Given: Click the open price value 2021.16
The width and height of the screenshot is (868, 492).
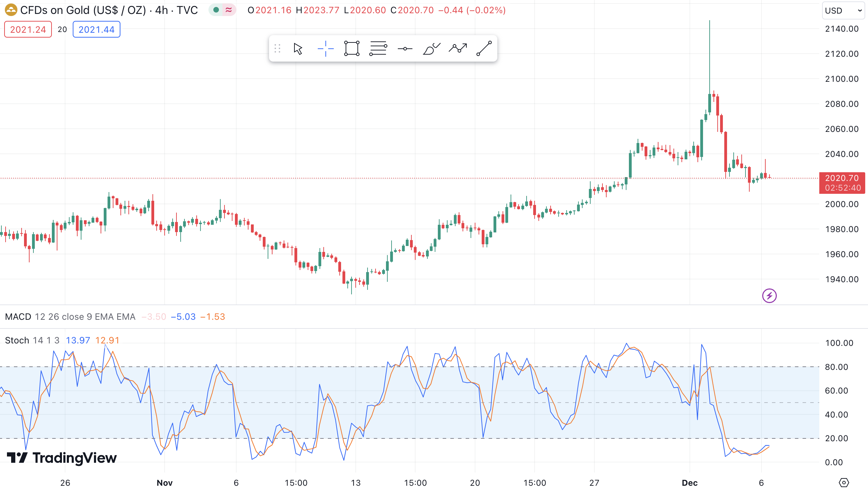Looking at the screenshot, I should [x=273, y=10].
